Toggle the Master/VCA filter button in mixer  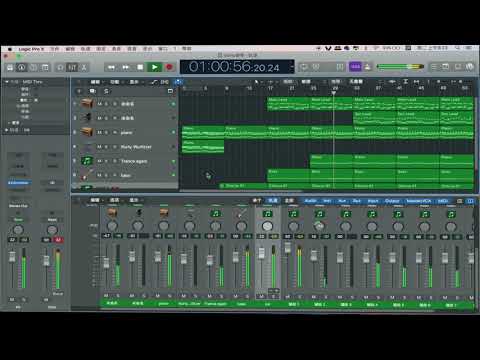[x=419, y=201]
